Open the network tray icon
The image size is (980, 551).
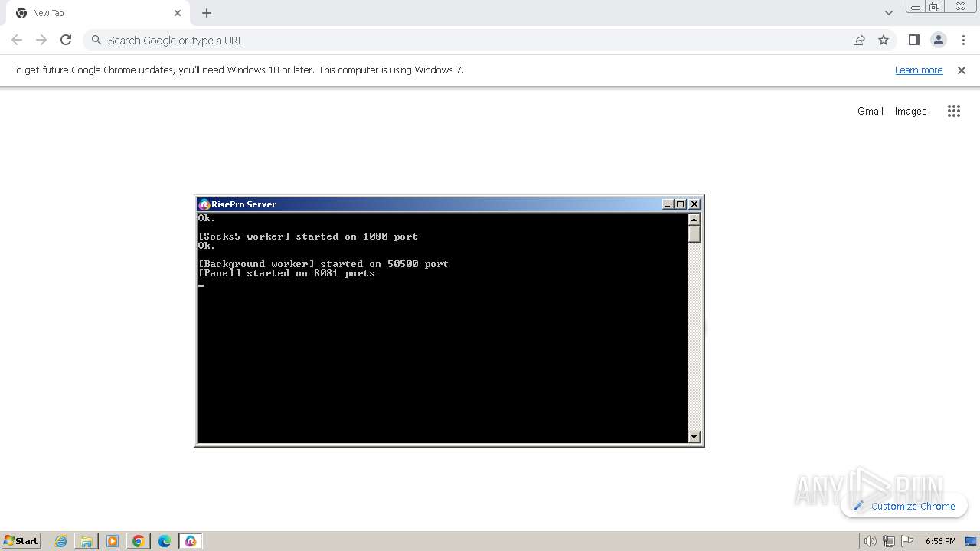[x=888, y=541]
